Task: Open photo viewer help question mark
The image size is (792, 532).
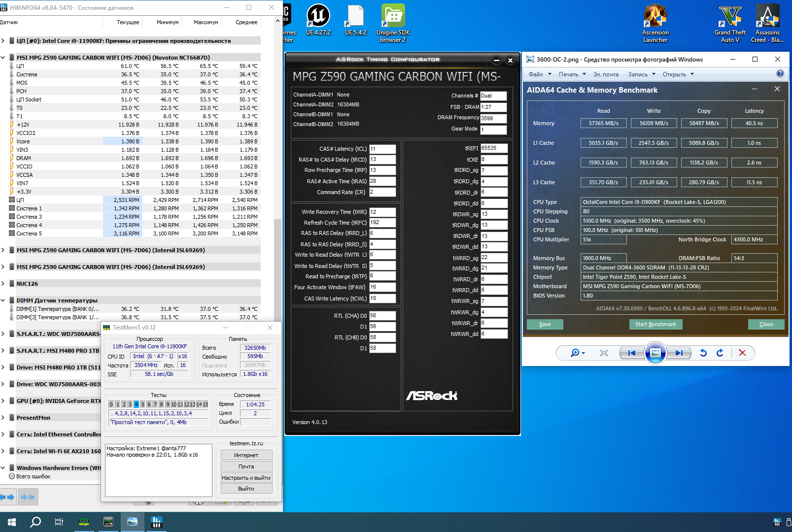Action: (x=780, y=74)
